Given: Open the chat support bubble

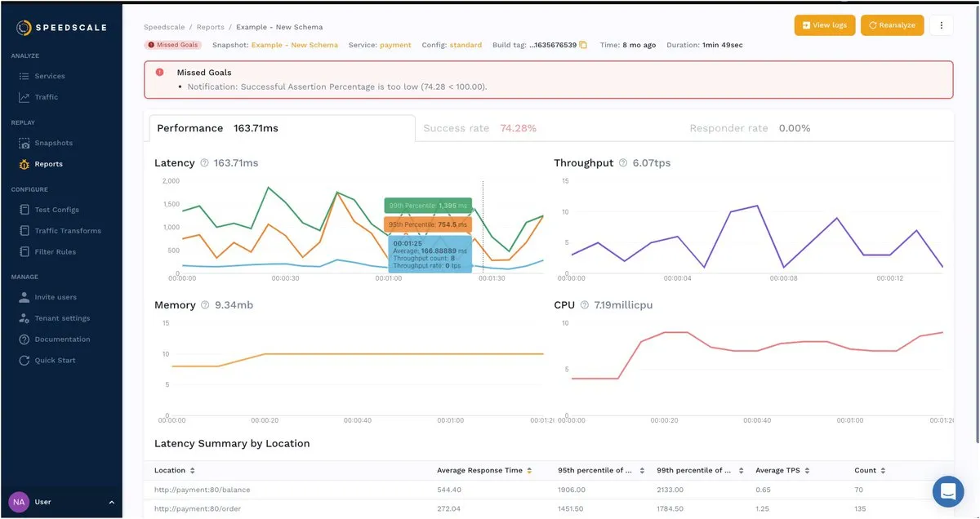Looking at the screenshot, I should point(948,491).
